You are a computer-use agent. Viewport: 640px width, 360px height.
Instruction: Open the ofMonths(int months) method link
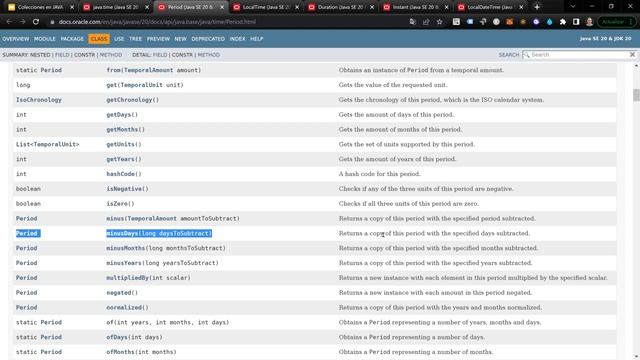tap(141, 352)
